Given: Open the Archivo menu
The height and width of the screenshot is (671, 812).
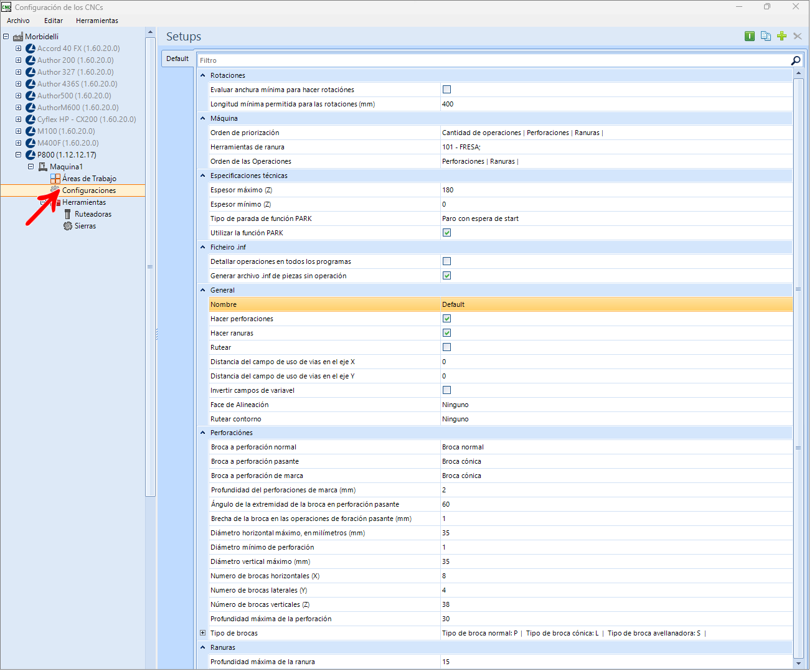Looking at the screenshot, I should (x=18, y=21).
